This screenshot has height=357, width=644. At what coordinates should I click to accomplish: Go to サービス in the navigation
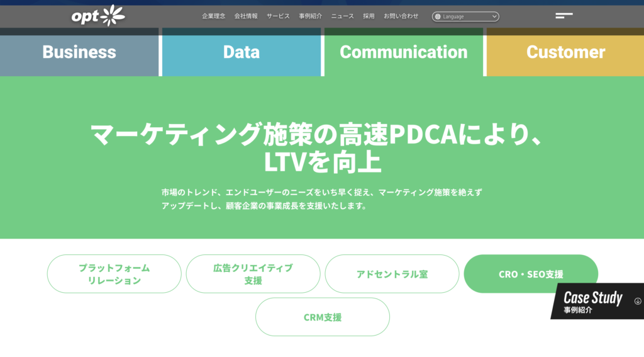pyautogui.click(x=278, y=16)
